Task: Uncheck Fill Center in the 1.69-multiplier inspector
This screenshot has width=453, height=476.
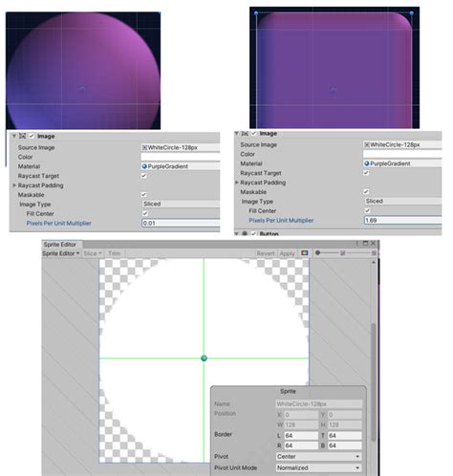Action: [367, 210]
